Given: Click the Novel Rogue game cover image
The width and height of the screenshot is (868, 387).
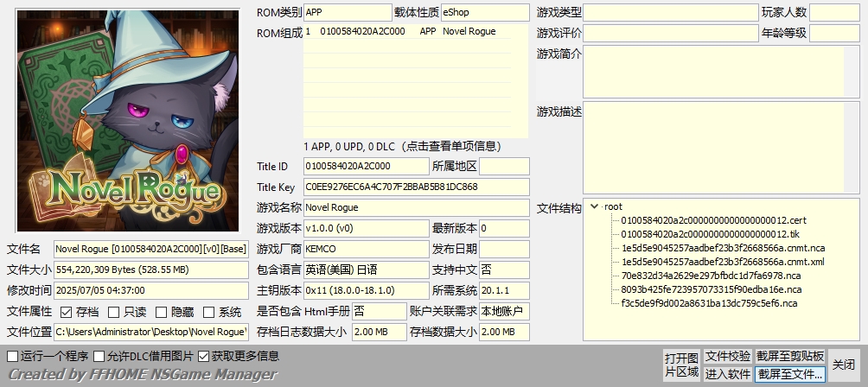Looking at the screenshot, I should (x=128, y=121).
